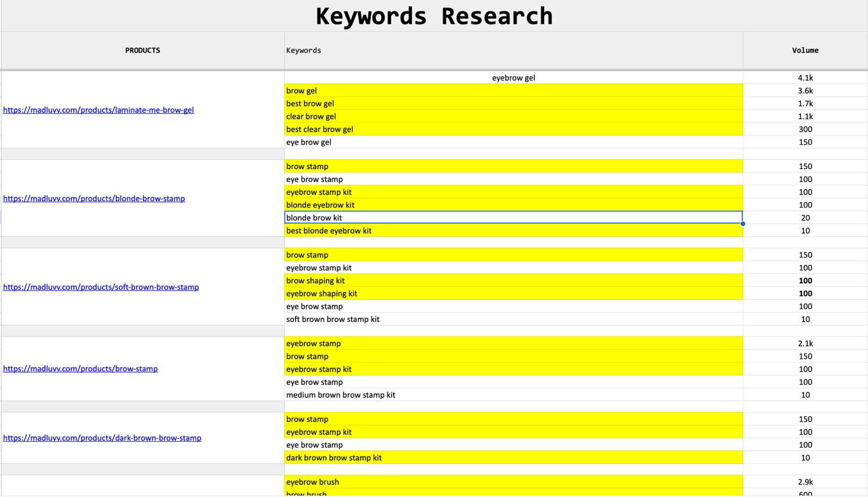Click the 'best clear brow gel' cell
Viewport: 868px width, 497px height.
tap(513, 130)
